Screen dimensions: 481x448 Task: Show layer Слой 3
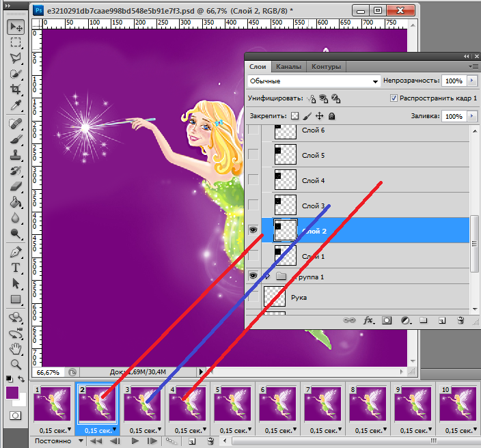coord(253,204)
